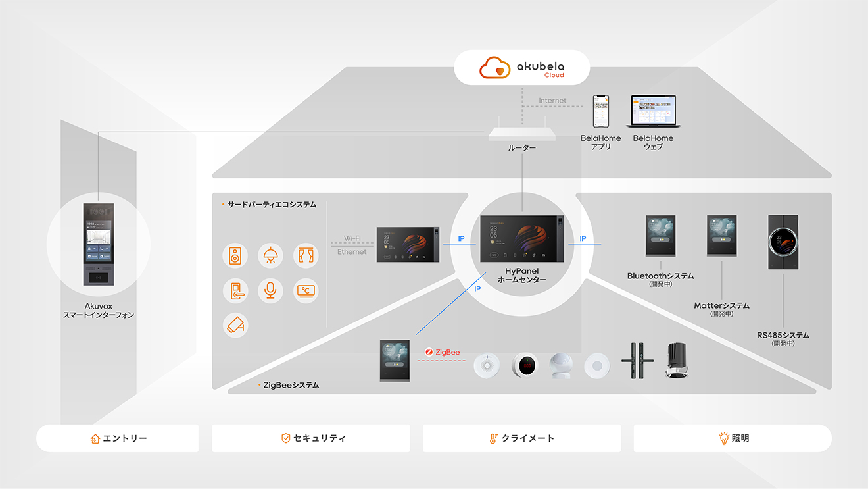The image size is (868, 489).
Task: Click the speaker icon in third-party ecosystem
Action: (x=235, y=255)
